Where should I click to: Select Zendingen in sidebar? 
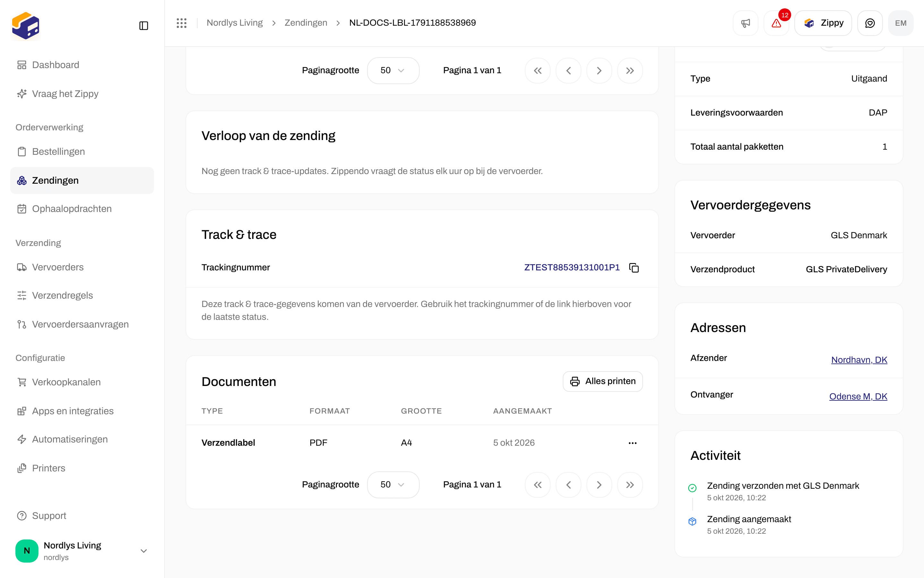click(82, 180)
